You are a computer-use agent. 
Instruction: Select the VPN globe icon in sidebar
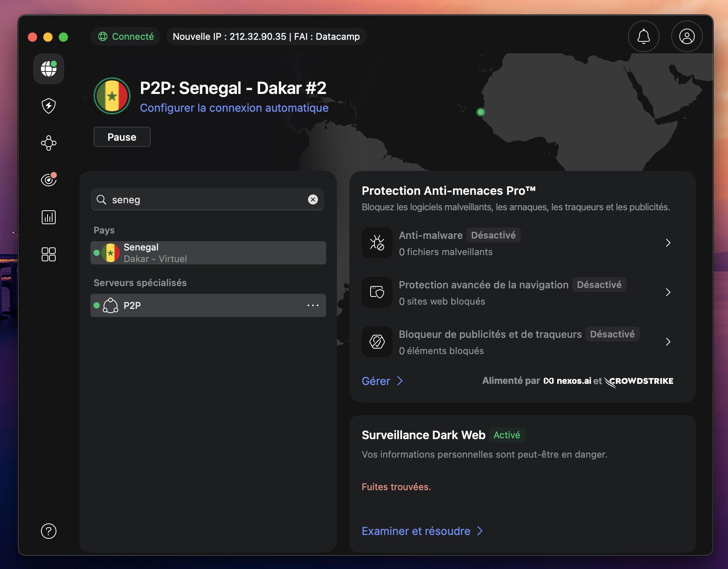[48, 69]
